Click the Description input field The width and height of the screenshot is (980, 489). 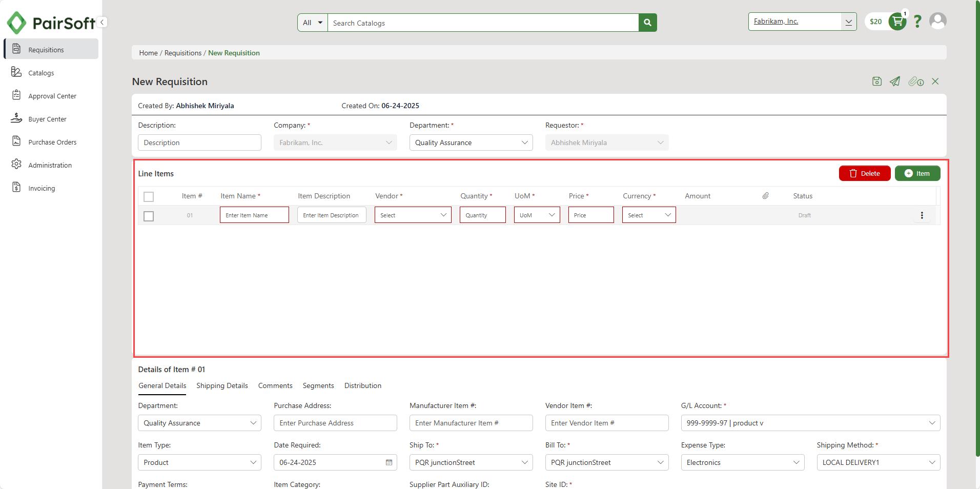click(199, 142)
